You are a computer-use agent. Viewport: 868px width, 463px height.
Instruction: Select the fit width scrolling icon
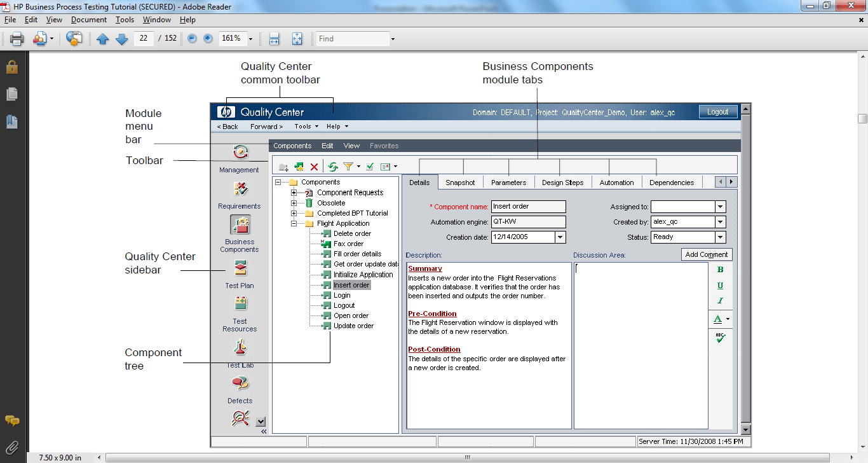(x=275, y=39)
